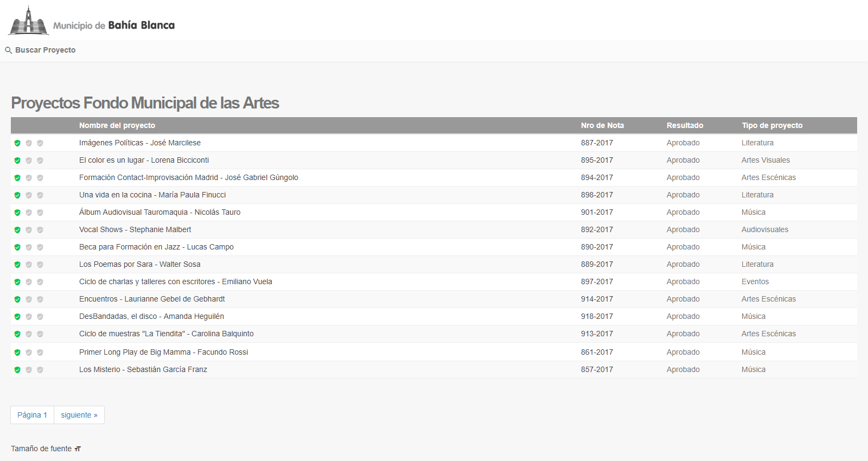Image resolution: width=868 pixels, height=461 pixels.
Task: Click the Tipo de proyecto column header
Action: (x=772, y=125)
